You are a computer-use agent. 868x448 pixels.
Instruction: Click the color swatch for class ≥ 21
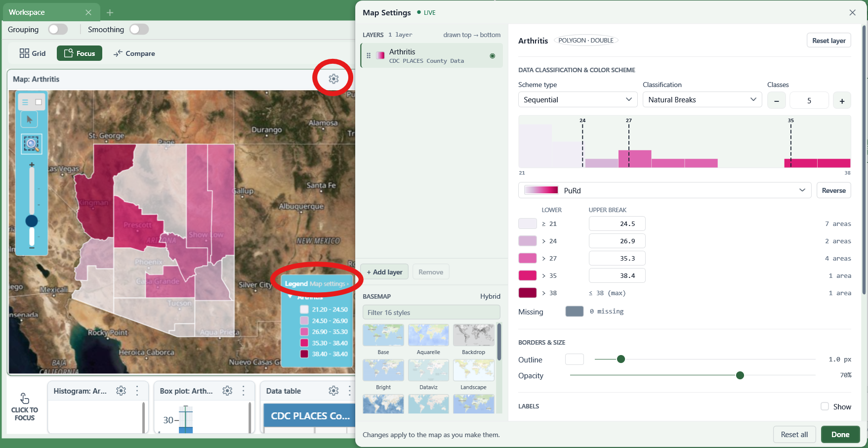pos(528,224)
